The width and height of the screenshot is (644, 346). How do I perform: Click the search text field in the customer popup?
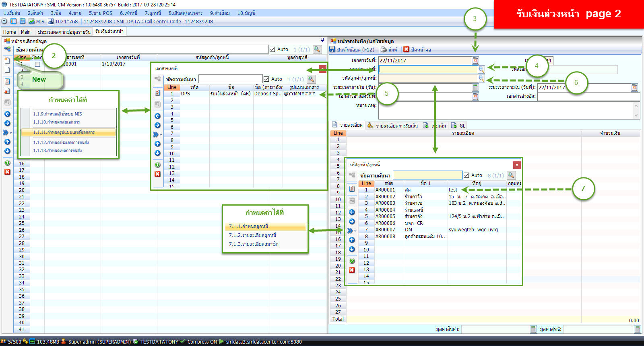click(x=427, y=175)
